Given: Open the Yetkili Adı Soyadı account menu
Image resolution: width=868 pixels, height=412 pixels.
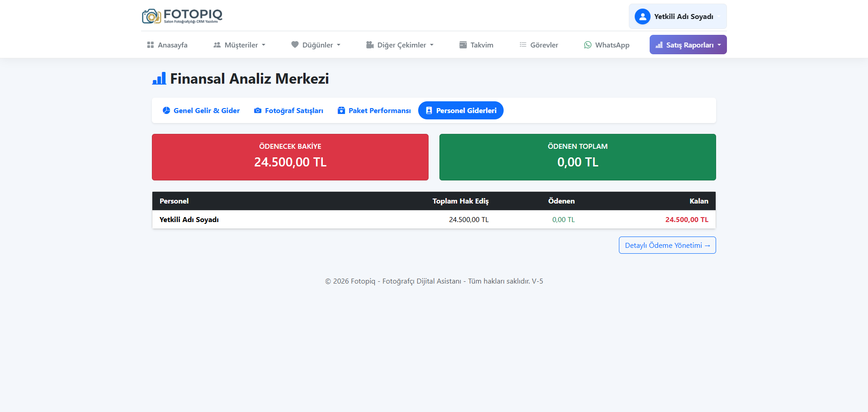Looking at the screenshot, I should click(x=678, y=17).
